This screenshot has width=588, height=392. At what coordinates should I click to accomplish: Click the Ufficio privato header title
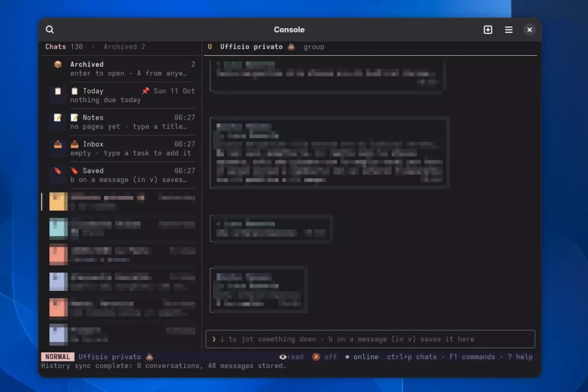[x=252, y=47]
